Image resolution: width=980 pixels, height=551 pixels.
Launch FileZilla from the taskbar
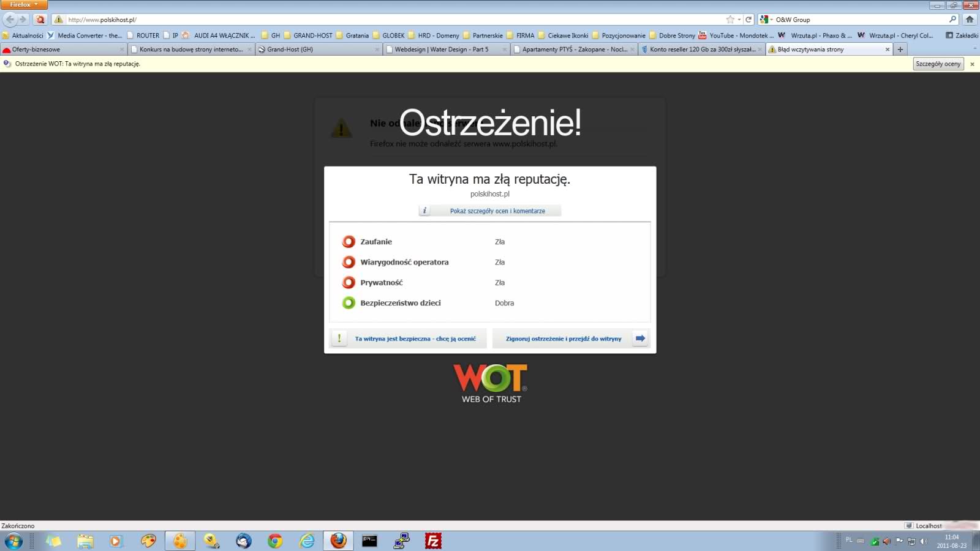(433, 541)
